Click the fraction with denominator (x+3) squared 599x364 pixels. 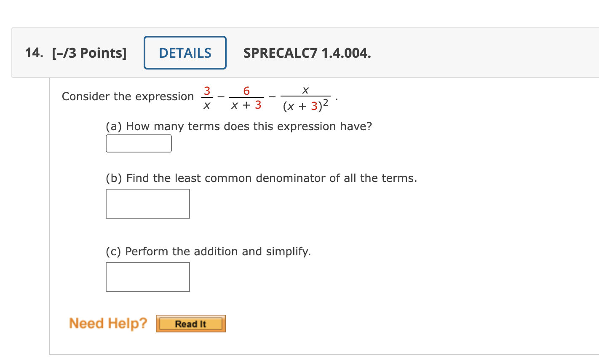(x=304, y=98)
